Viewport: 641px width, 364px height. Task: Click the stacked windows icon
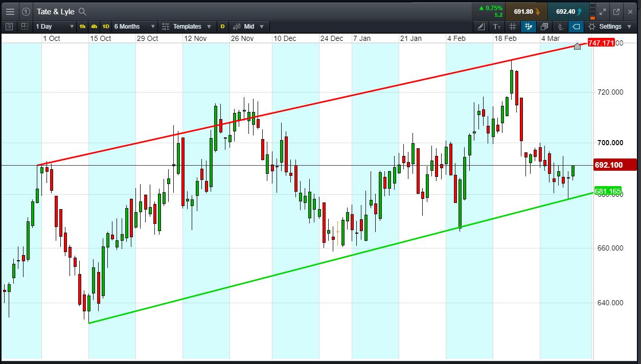544,27
